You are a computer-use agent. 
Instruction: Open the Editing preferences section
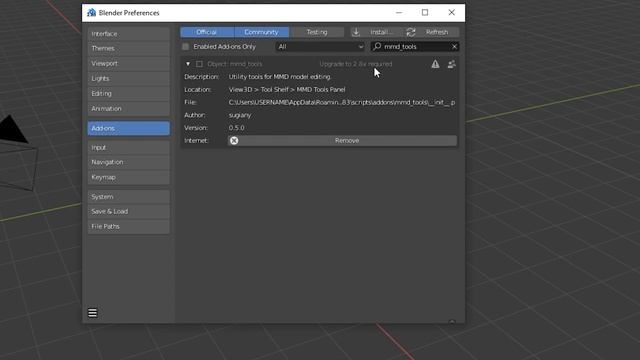point(129,93)
